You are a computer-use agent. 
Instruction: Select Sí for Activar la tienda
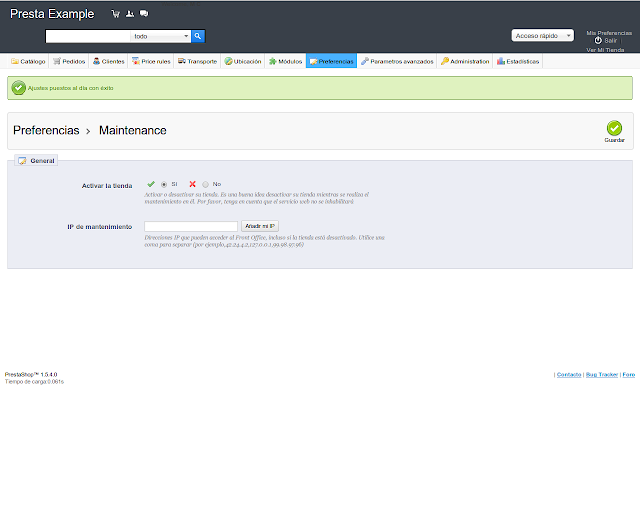[x=164, y=185]
